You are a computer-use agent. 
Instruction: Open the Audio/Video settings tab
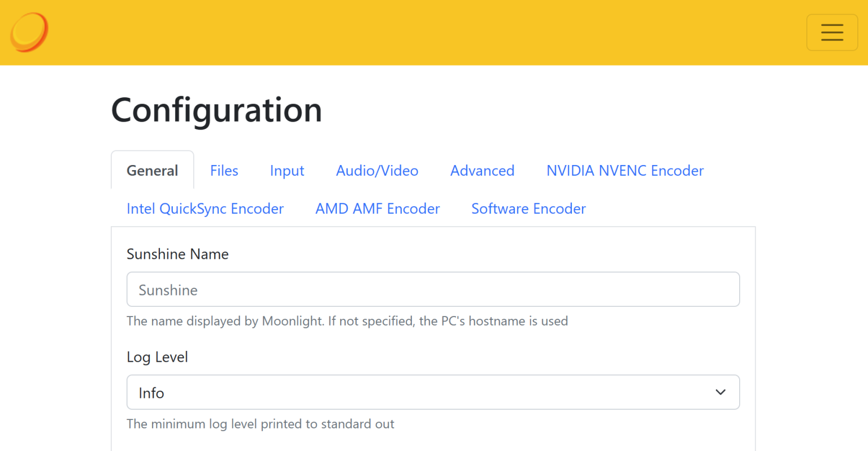pyautogui.click(x=377, y=170)
